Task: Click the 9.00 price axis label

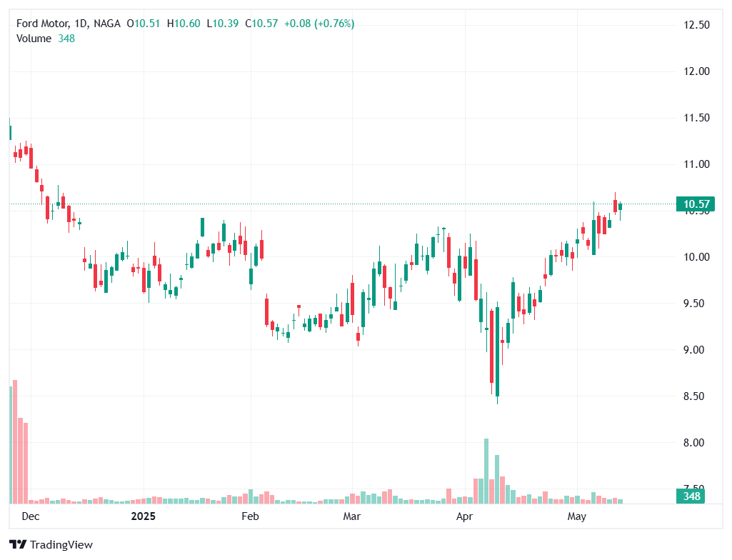Action: [x=696, y=350]
